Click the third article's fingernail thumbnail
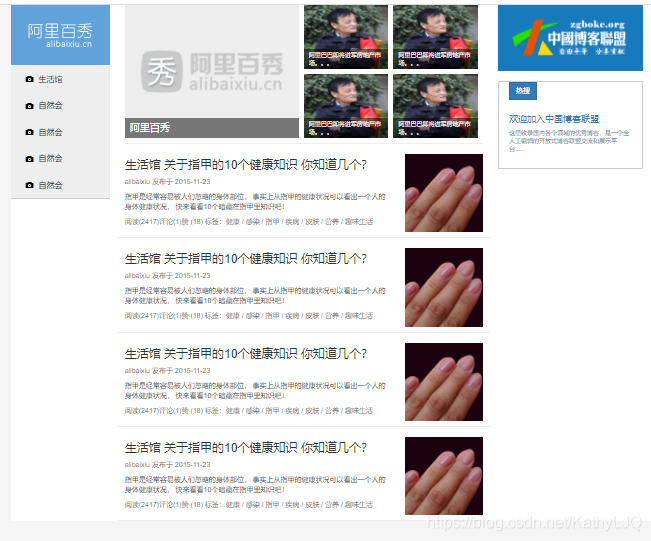Screen dimensions: 651x541 pos(444,382)
